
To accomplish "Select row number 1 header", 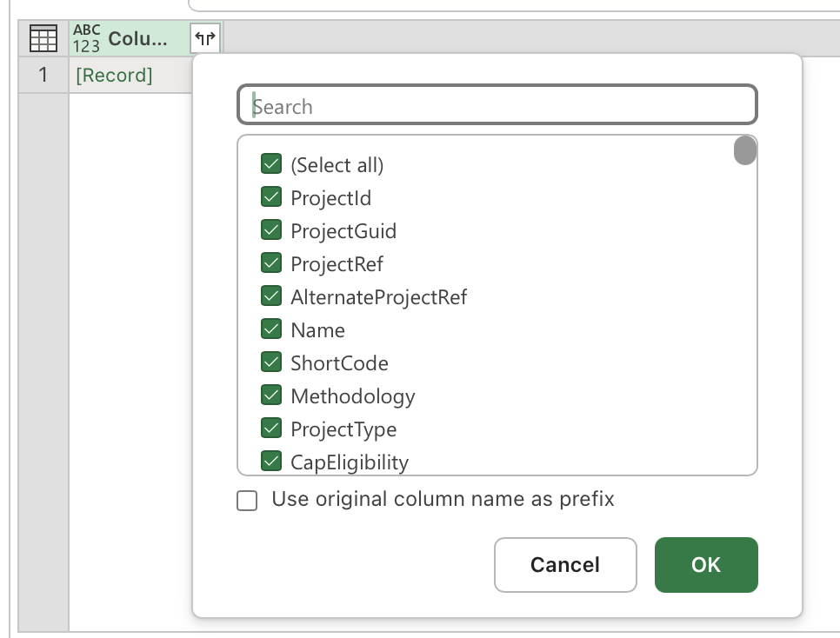I will coord(43,75).
